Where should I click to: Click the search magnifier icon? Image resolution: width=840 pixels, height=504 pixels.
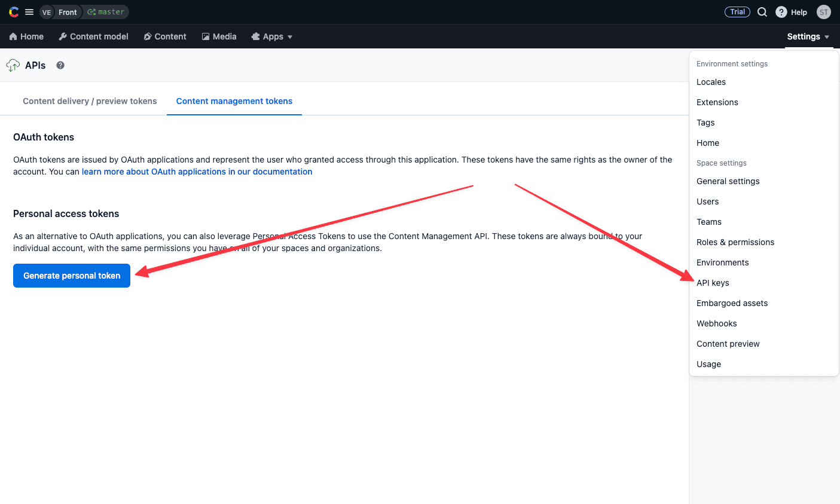click(762, 12)
